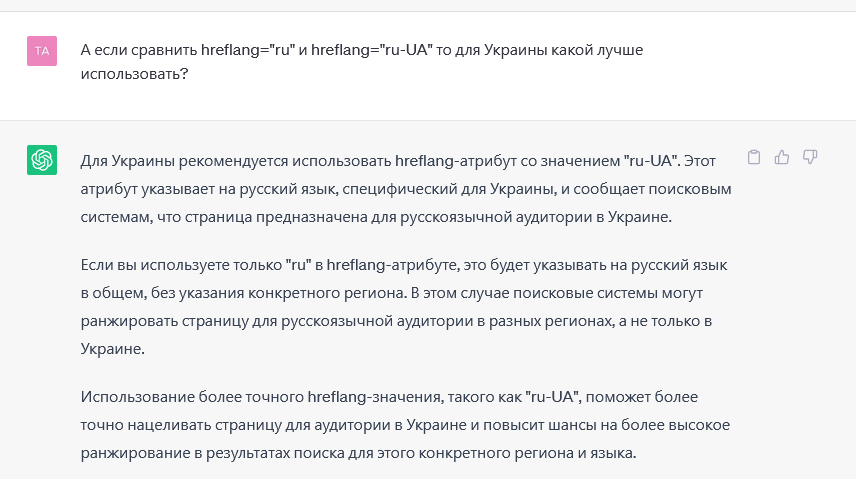Click "Украине." ending the second response paragraph
This screenshot has height=479, width=856.
(x=112, y=351)
